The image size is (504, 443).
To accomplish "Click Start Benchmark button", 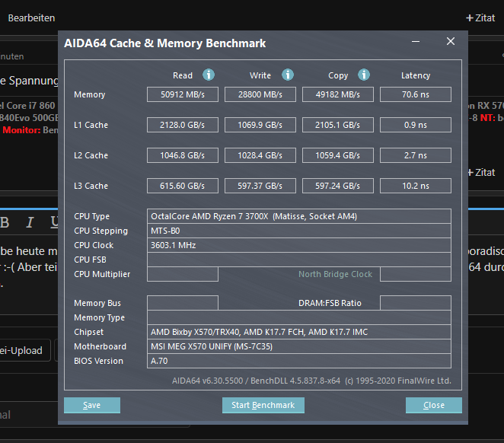I will 263,405.
